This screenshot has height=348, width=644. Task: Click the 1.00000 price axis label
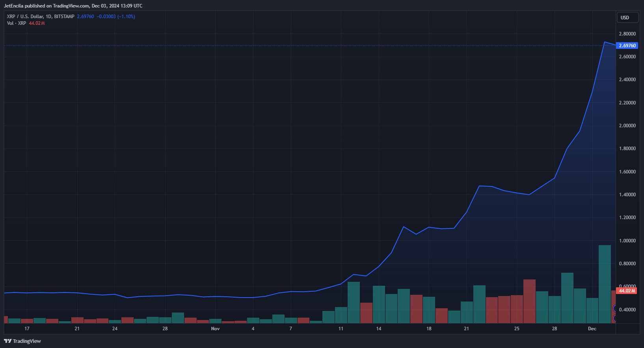[x=627, y=241]
